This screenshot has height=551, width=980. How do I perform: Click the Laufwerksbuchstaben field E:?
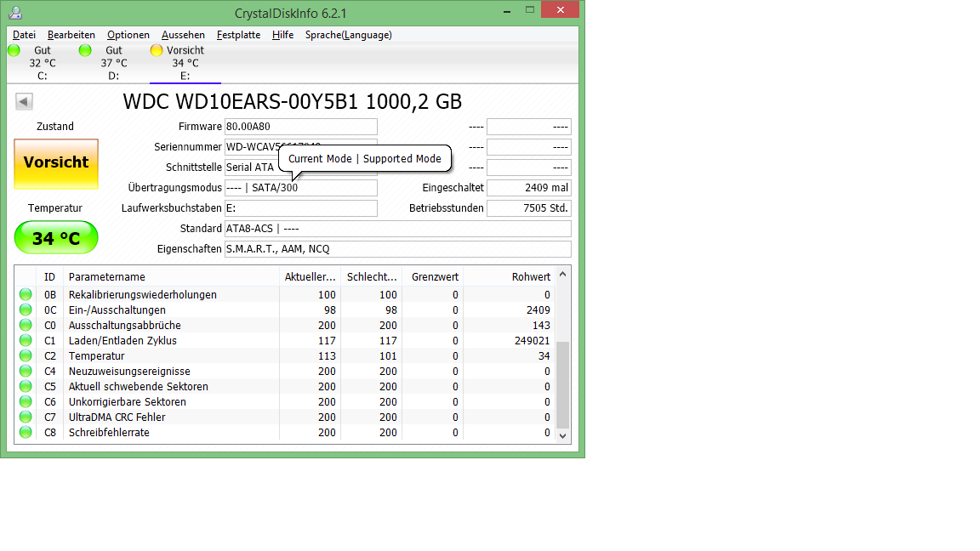301,208
